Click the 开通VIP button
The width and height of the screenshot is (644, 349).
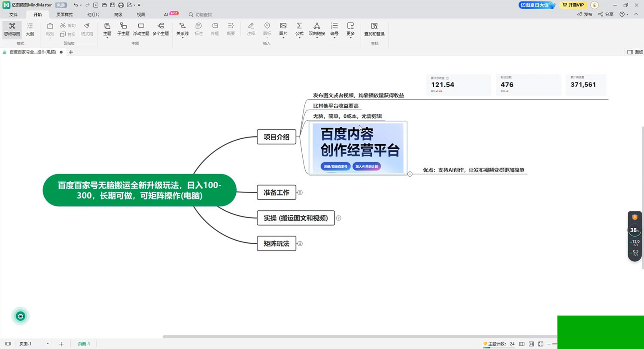click(x=573, y=5)
